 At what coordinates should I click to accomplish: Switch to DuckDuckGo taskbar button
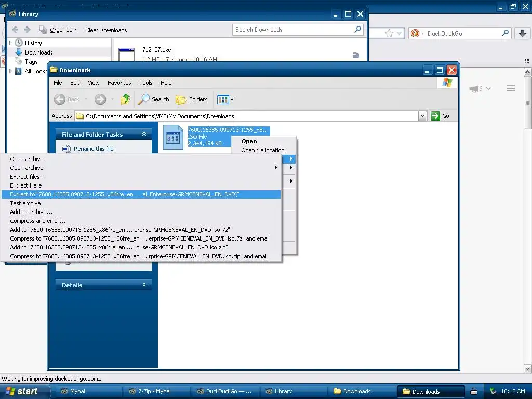[x=224, y=391]
